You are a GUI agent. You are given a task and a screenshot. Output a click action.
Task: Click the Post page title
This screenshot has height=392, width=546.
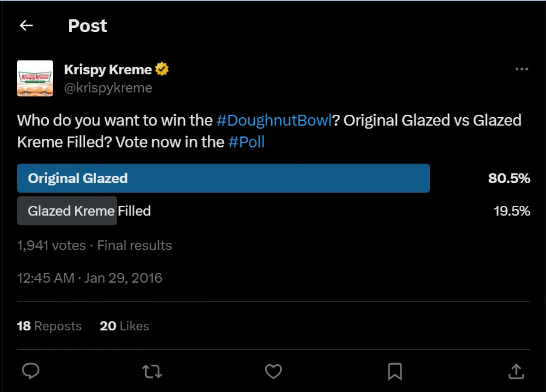tap(87, 25)
